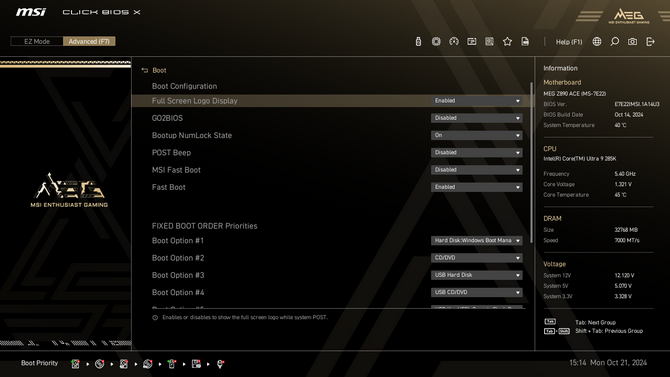Click the gauge-shaped performance icon in toolbar
Image resolution: width=670 pixels, height=377 pixels.
pyautogui.click(x=454, y=41)
